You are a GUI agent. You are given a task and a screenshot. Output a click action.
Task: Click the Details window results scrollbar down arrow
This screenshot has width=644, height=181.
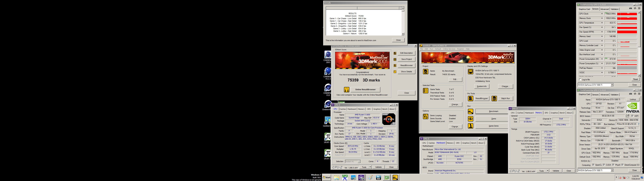(403, 34)
